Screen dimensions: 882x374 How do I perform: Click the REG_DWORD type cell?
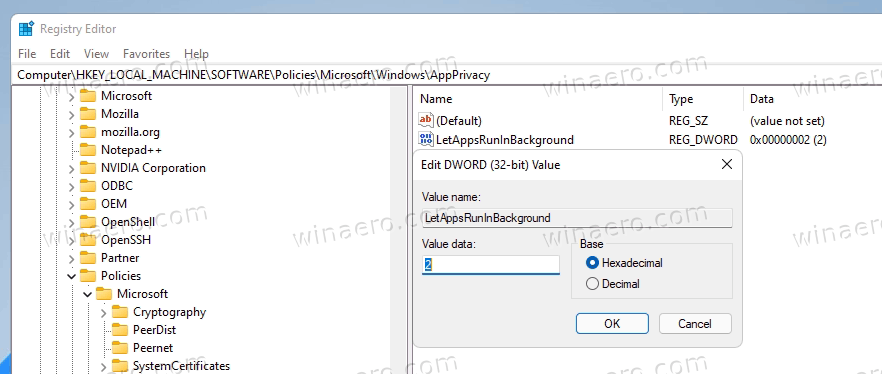click(703, 139)
